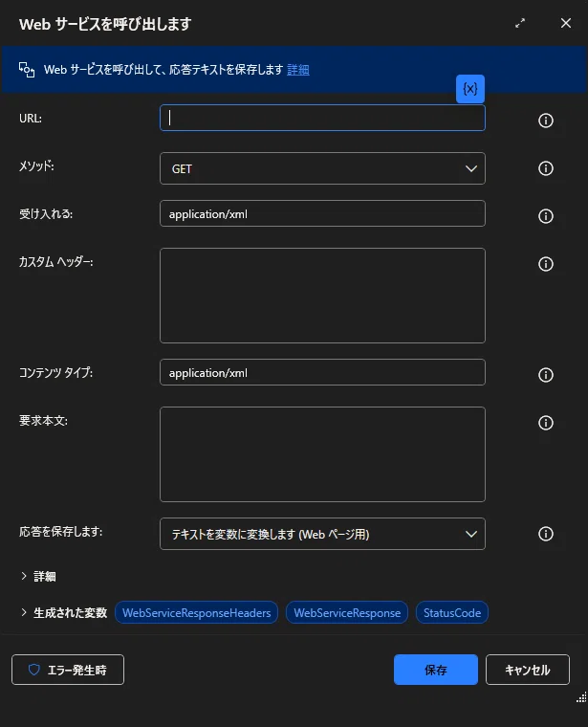This screenshot has width=588, height=727.
Task: Select the StatusCode variable
Action: tap(452, 612)
